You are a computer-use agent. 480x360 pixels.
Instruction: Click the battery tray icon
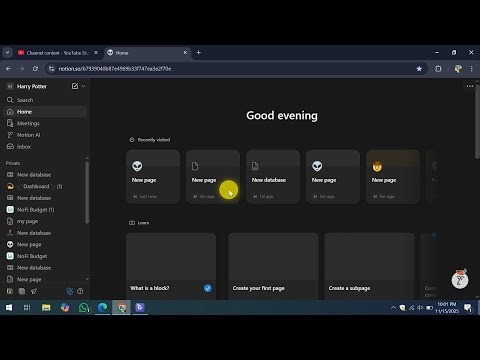pos(430,308)
